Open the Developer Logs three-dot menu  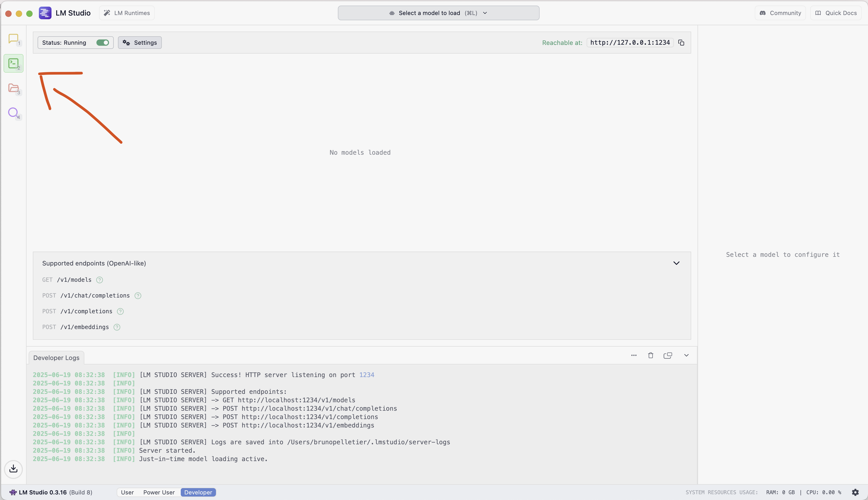[634, 355]
